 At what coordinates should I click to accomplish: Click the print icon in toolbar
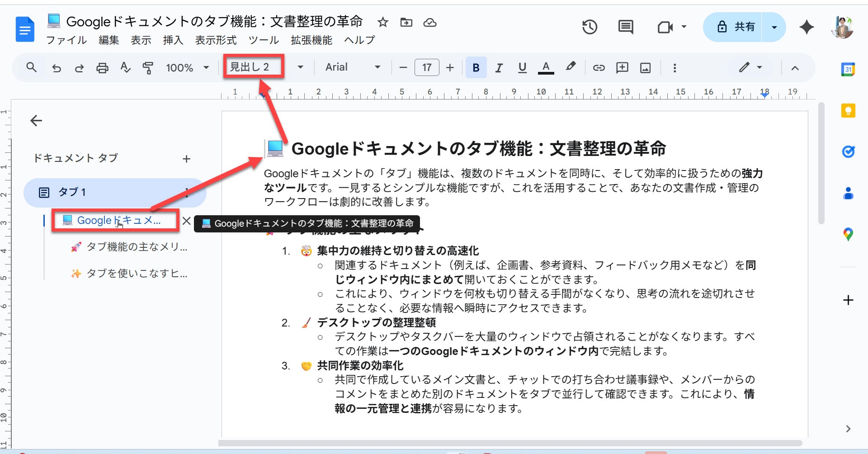[x=103, y=68]
